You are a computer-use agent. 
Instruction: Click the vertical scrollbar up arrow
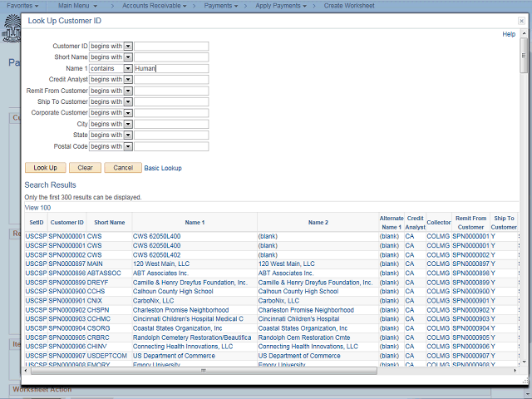coord(524,33)
